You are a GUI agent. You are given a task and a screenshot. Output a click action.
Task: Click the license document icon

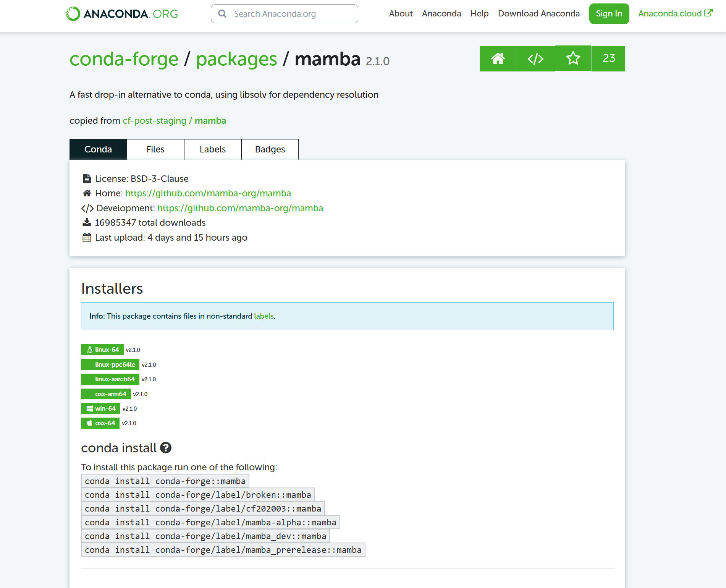point(86,178)
